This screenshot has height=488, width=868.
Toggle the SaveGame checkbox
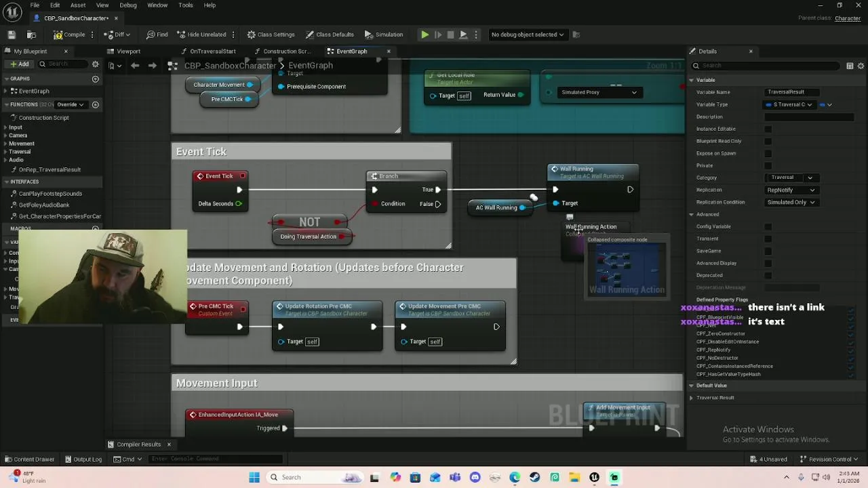click(768, 251)
